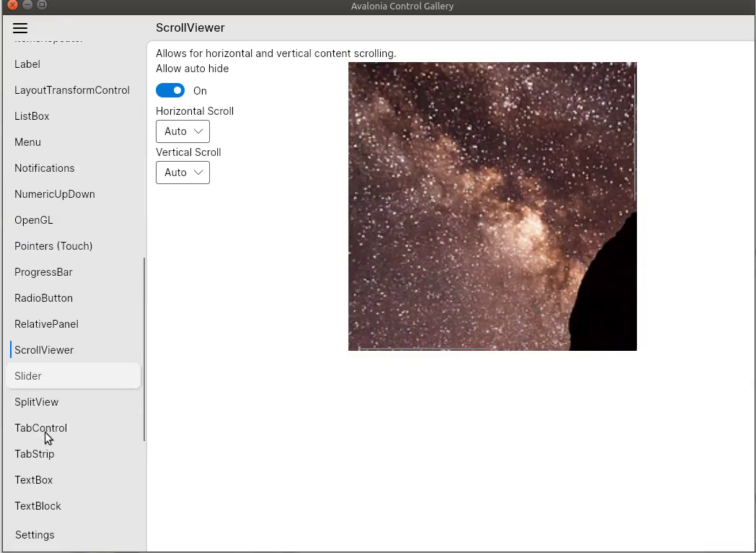Open Settings at sidebar bottom
This screenshot has width=756, height=553.
click(74, 535)
